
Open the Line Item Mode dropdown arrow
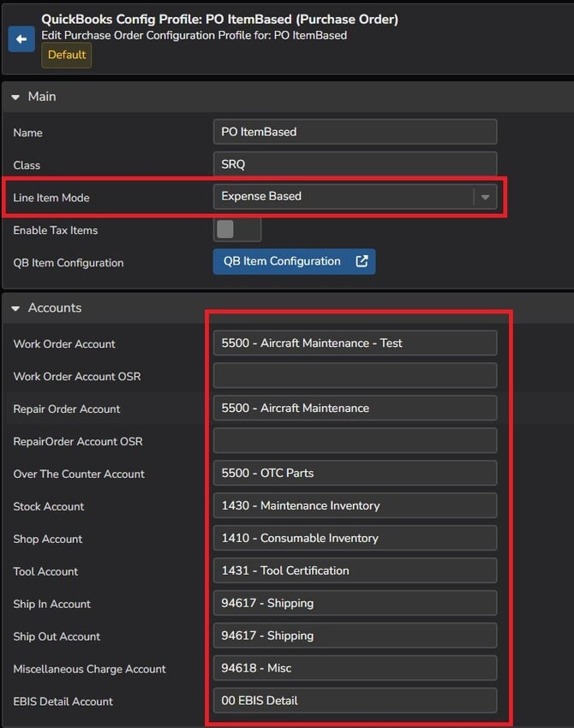point(485,197)
